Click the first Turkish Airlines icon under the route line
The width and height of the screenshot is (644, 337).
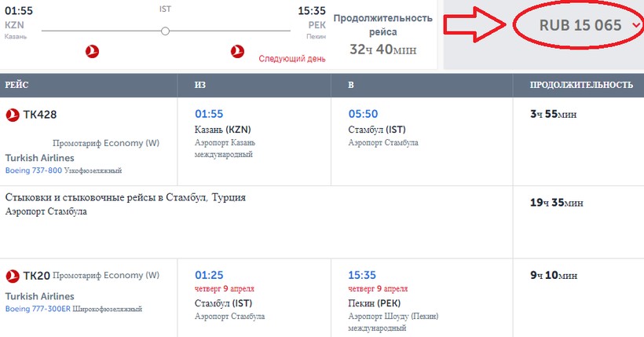pyautogui.click(x=91, y=52)
